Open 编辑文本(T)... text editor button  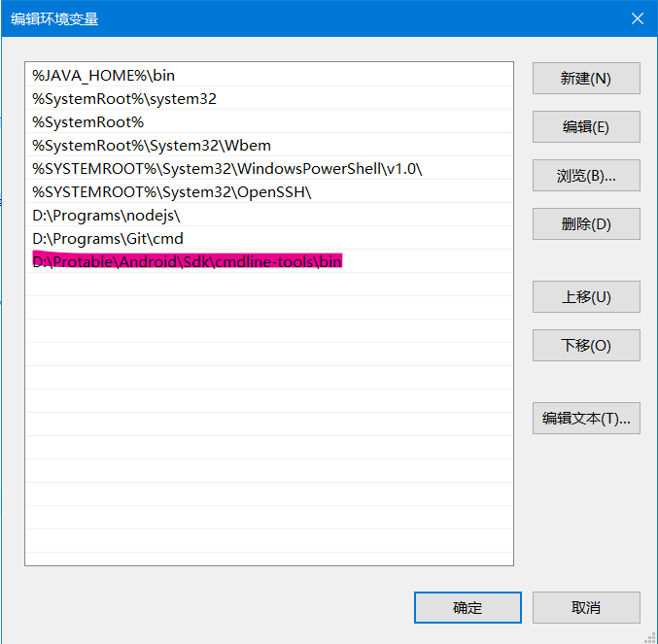pos(586,418)
